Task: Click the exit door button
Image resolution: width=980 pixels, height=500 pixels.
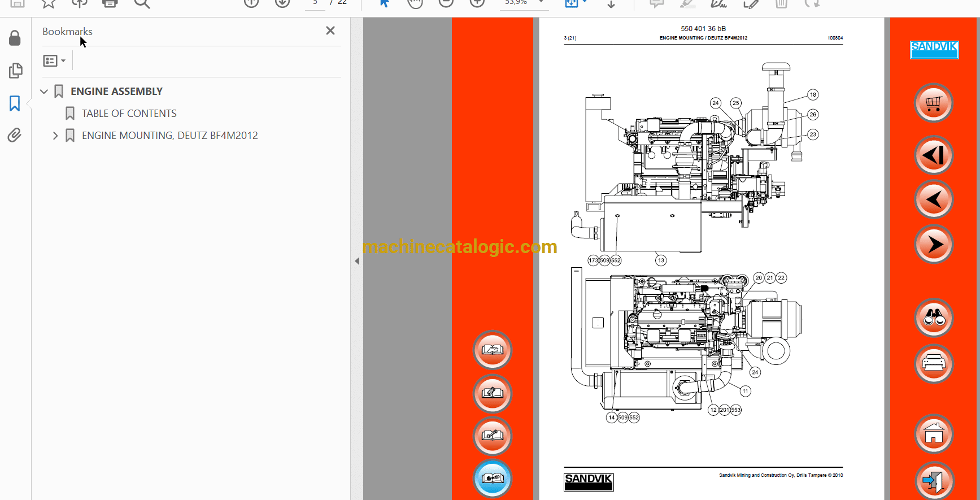Action: pos(933,481)
